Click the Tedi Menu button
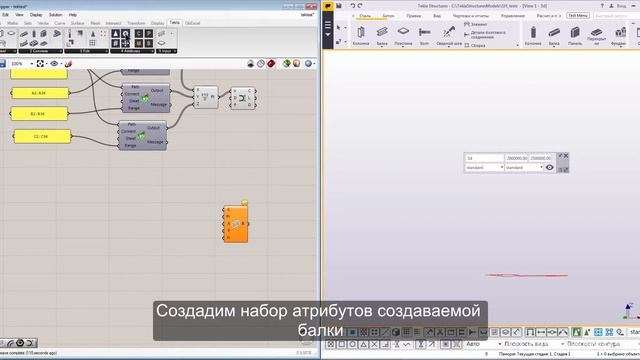 pyautogui.click(x=578, y=16)
